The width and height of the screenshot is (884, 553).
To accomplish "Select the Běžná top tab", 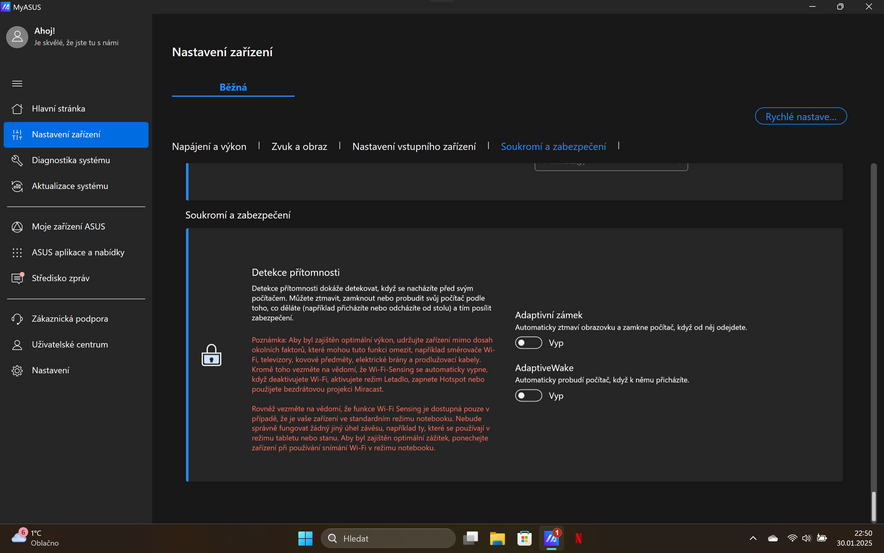I will (x=233, y=88).
